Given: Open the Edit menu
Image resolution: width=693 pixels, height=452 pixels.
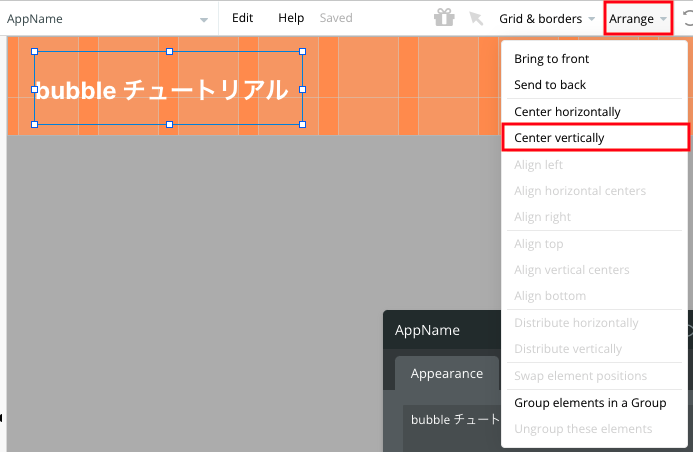Looking at the screenshot, I should click(242, 18).
